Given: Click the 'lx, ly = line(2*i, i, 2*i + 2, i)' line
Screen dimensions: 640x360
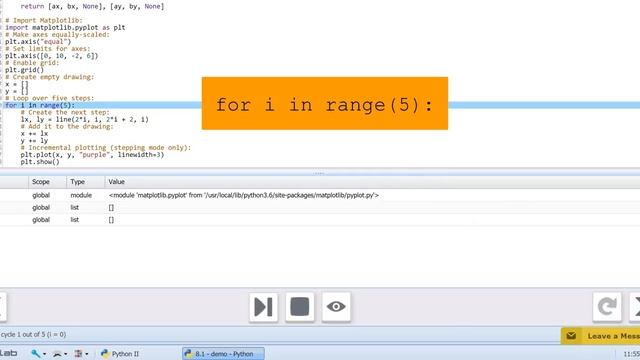Looking at the screenshot, I should pyautogui.click(x=84, y=120).
